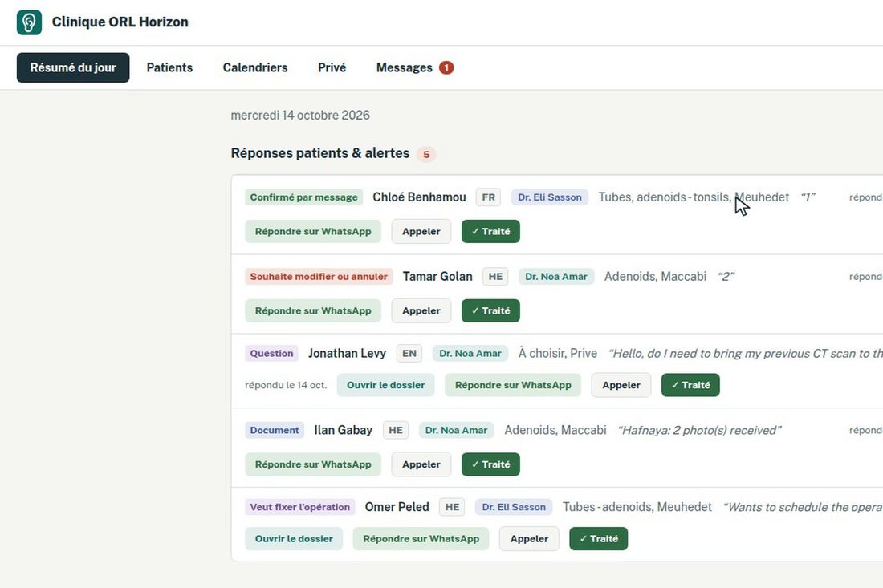Go to the Calendriers tab

(x=255, y=67)
